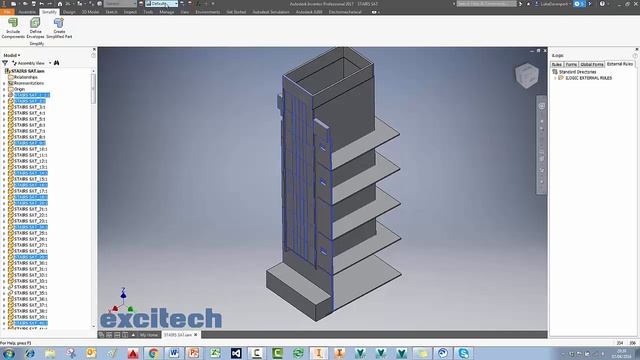This screenshot has width=640, height=360.
Task: Open the Model browser panel dropdown
Action: [x=12, y=55]
